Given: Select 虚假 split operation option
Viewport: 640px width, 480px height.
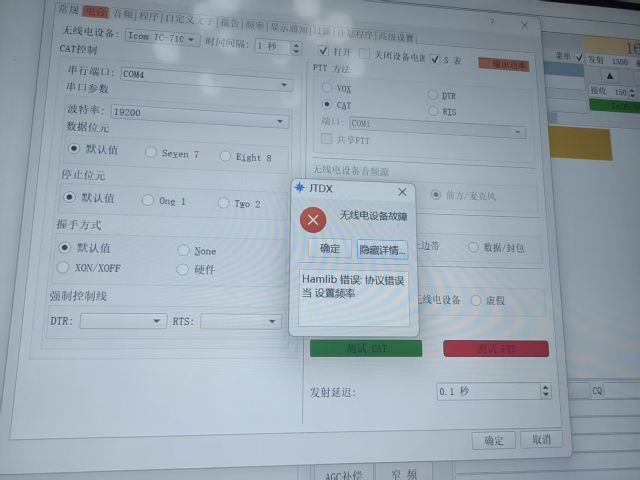Looking at the screenshot, I should 476,301.
